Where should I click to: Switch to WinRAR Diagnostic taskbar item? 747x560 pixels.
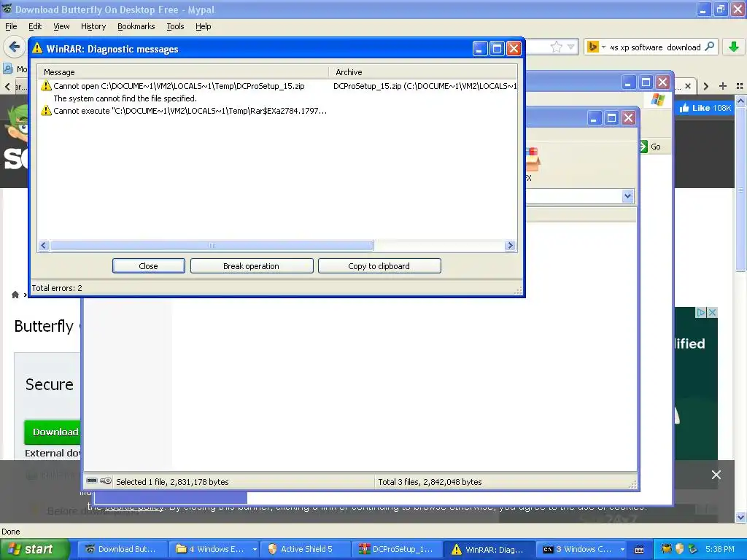pos(488,549)
